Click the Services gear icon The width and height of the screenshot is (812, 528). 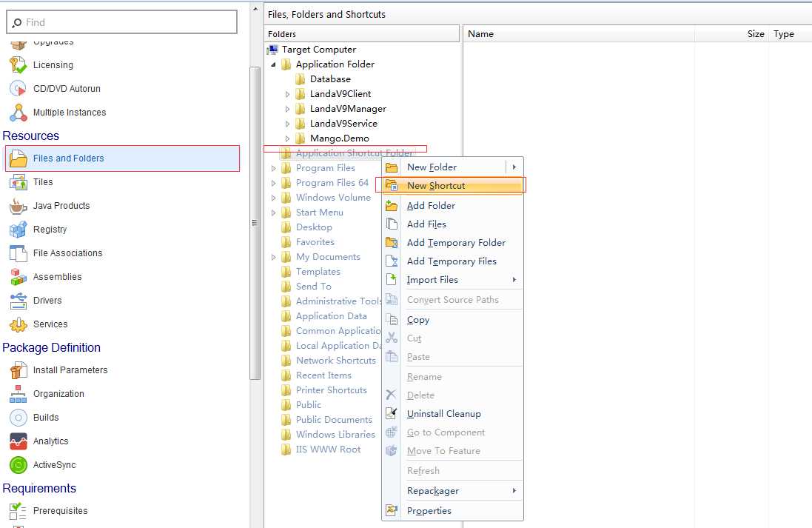18,324
